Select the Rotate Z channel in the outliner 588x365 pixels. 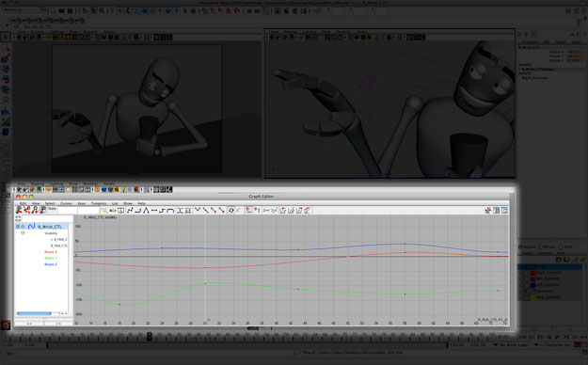pos(50,264)
